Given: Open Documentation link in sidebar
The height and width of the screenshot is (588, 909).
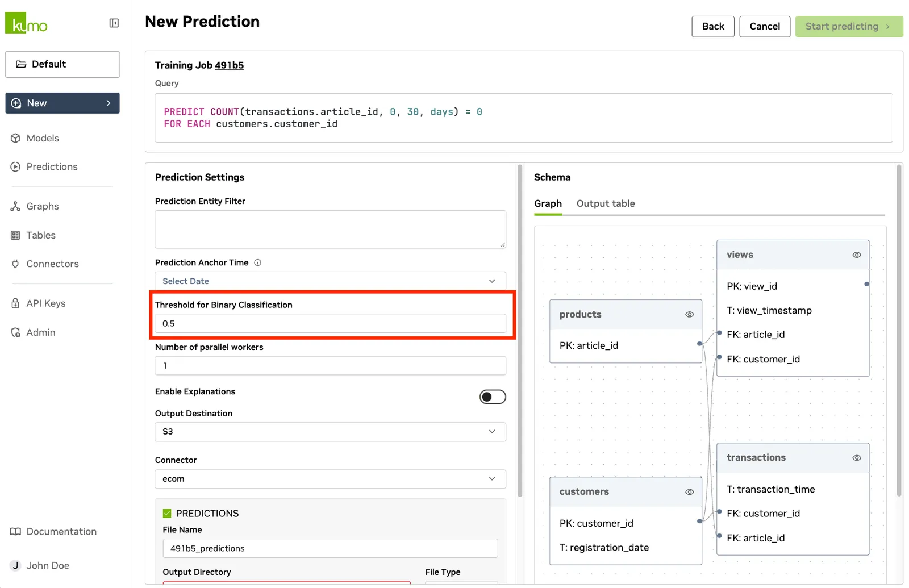Looking at the screenshot, I should 61,532.
